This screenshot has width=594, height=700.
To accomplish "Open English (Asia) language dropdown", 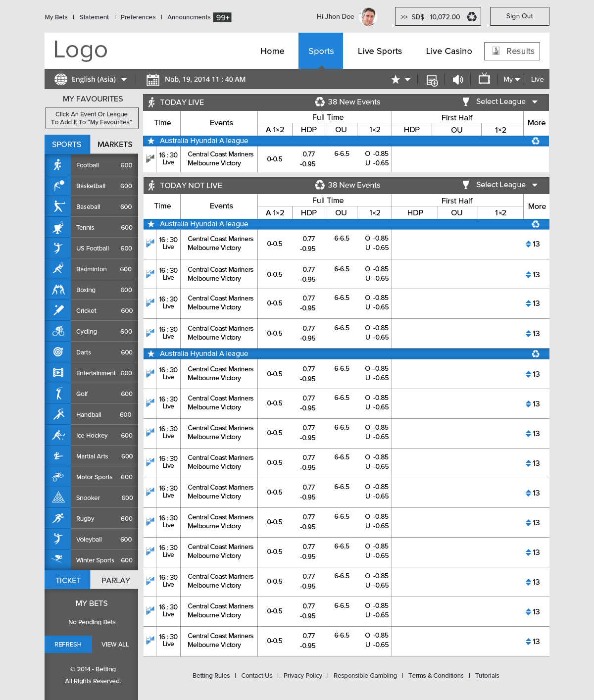I will click(91, 79).
